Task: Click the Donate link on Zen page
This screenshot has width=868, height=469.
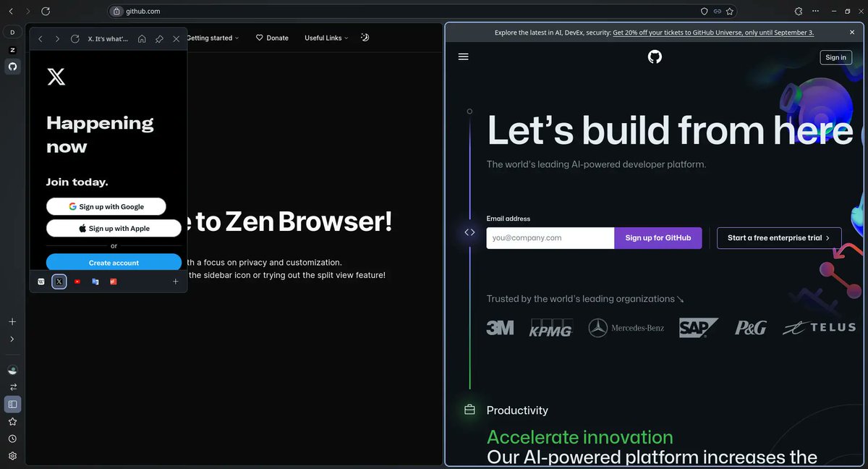Action: (x=272, y=38)
